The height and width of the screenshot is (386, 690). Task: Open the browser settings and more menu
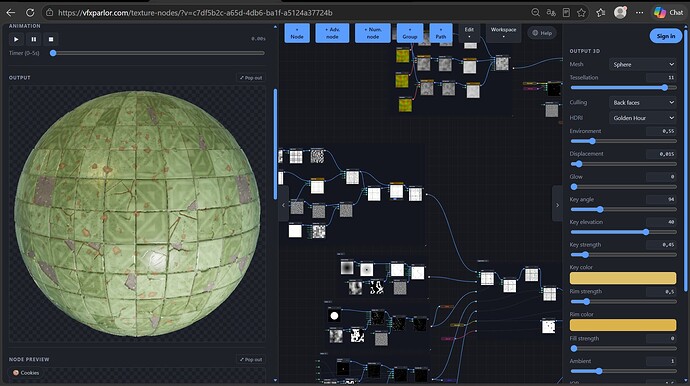tap(639, 13)
